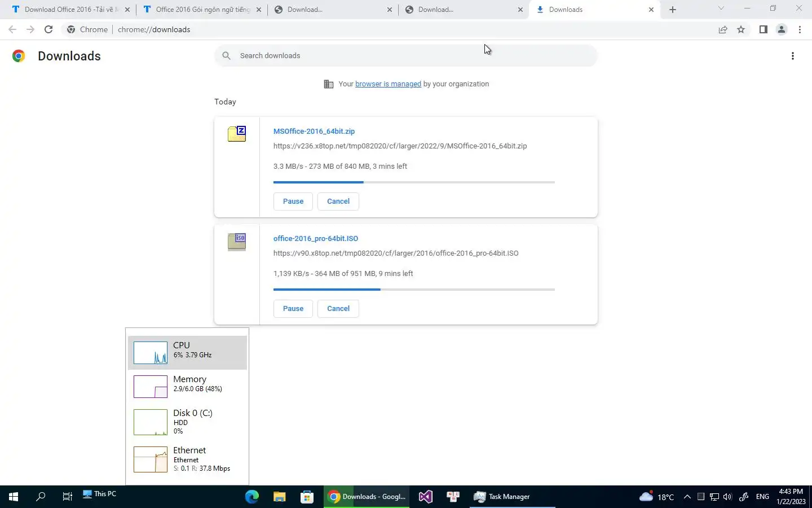The width and height of the screenshot is (812, 508).
Task: Click the ISO file icon for office-2016_pro
Action: point(237,242)
